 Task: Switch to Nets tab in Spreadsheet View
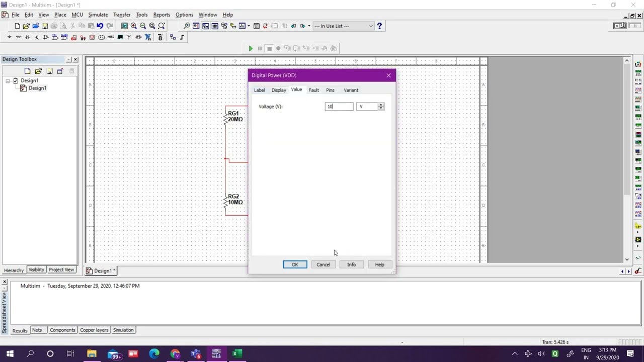pyautogui.click(x=37, y=330)
